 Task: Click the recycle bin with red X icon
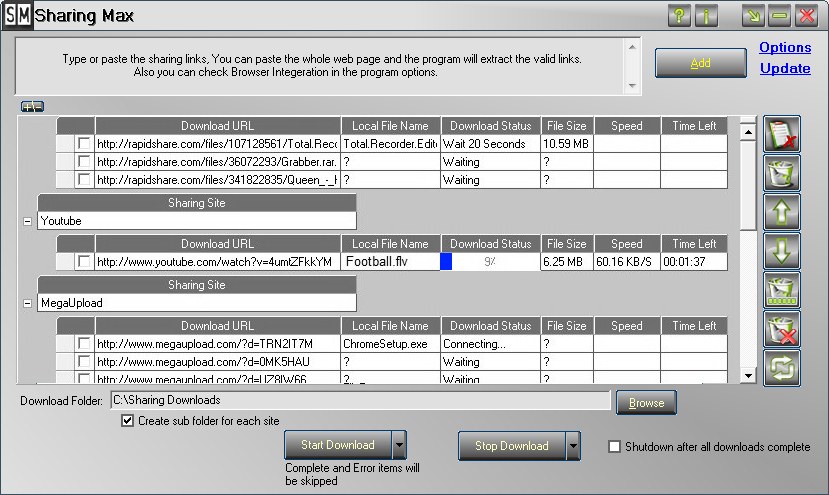[782, 329]
